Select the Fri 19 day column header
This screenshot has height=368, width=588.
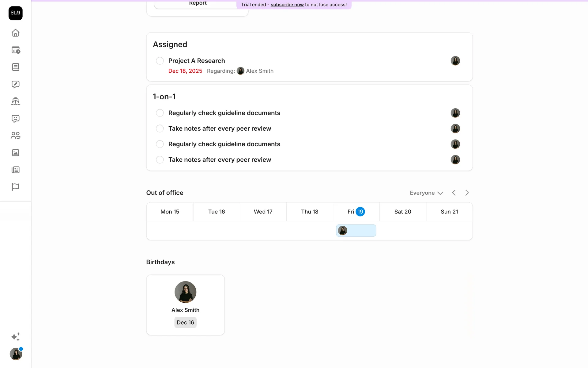point(356,212)
